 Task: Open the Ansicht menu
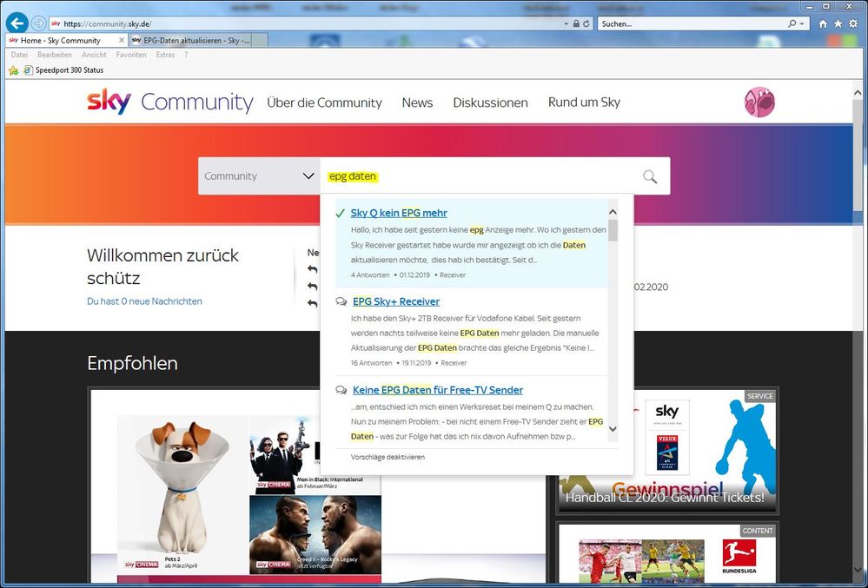tap(94, 55)
